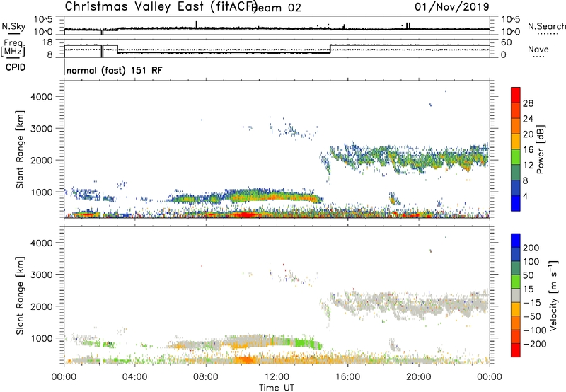Screen dimensions: 566x392
Task: Click the 'Power [dB]' colorbar label
Action: pyautogui.click(x=540, y=149)
